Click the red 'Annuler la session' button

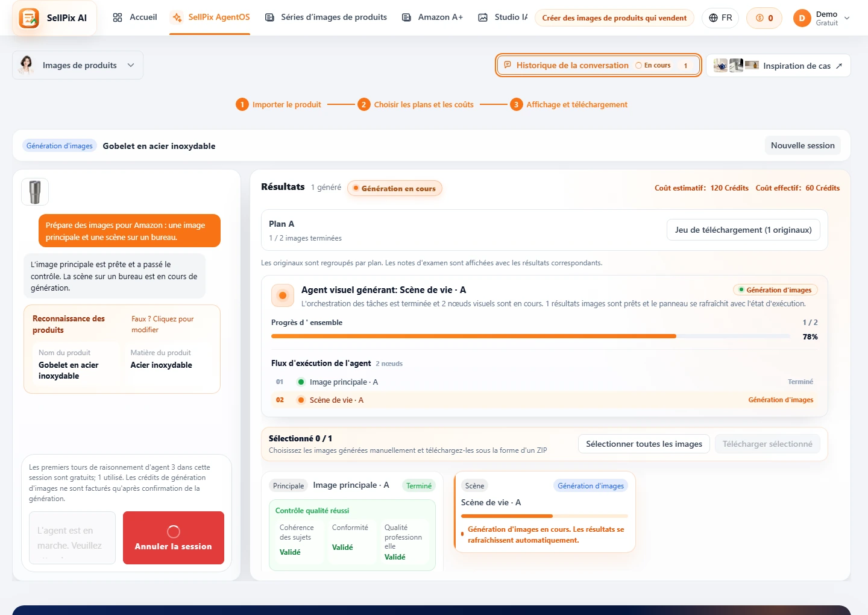point(174,538)
